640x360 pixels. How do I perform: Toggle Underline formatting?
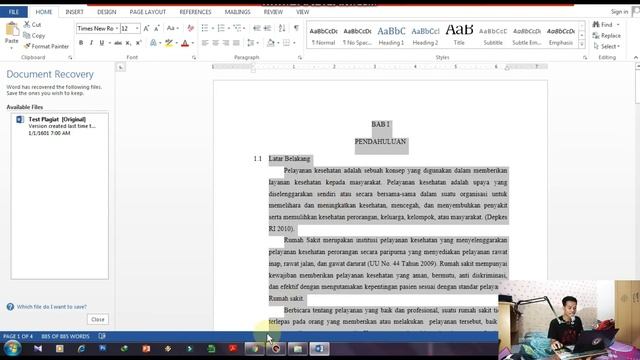pyautogui.click(x=102, y=43)
